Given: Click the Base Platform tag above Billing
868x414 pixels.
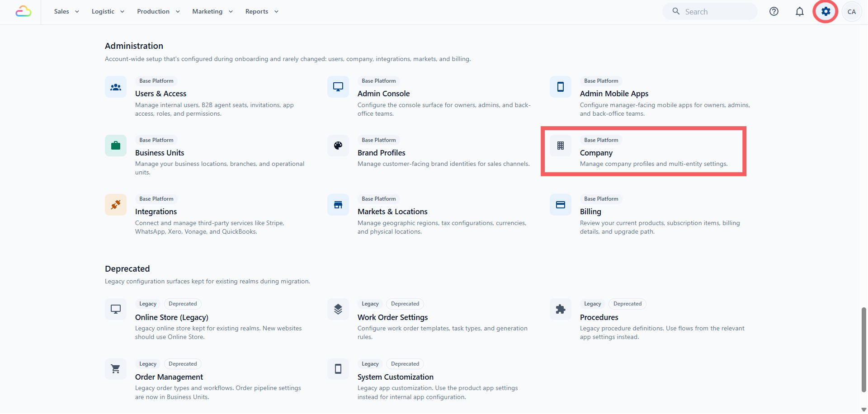Looking at the screenshot, I should pos(601,199).
